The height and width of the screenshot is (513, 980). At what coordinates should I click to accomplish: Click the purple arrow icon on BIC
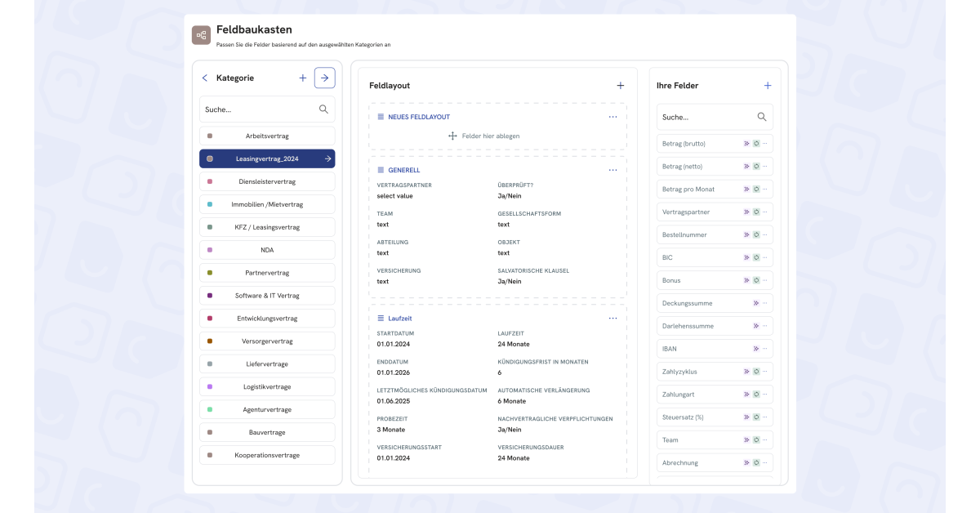pyautogui.click(x=746, y=257)
